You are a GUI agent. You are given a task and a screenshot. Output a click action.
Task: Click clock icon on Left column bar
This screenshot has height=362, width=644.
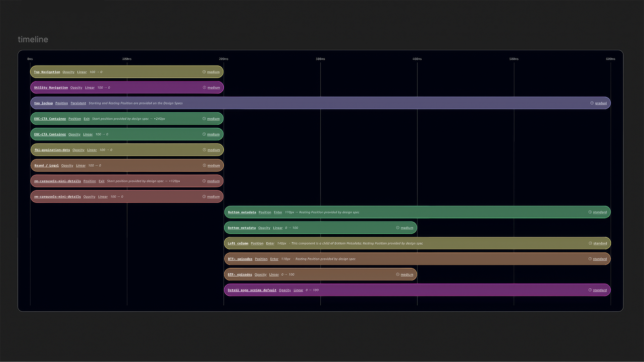click(x=590, y=243)
